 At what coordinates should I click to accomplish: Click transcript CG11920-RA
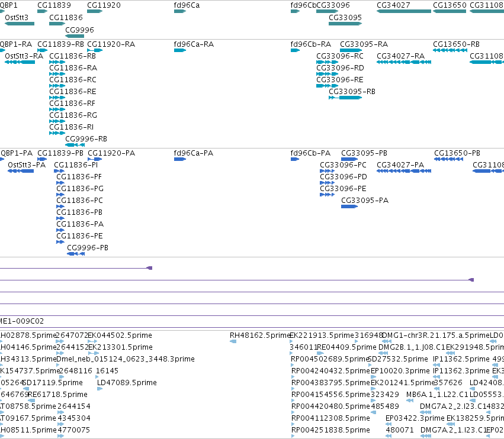111,44
